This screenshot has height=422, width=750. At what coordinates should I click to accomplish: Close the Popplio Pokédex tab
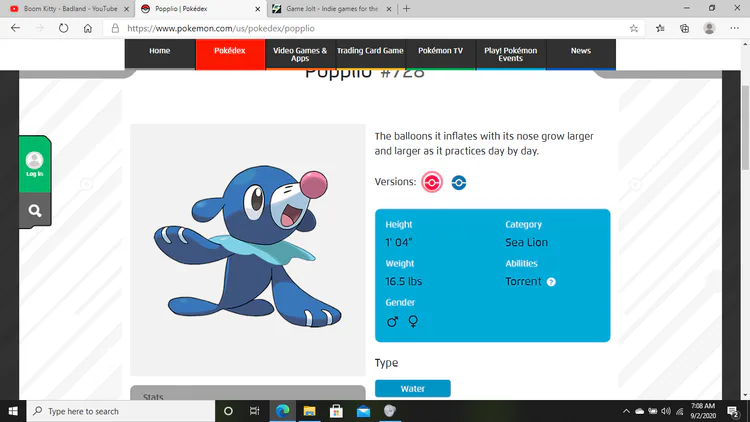(257, 9)
